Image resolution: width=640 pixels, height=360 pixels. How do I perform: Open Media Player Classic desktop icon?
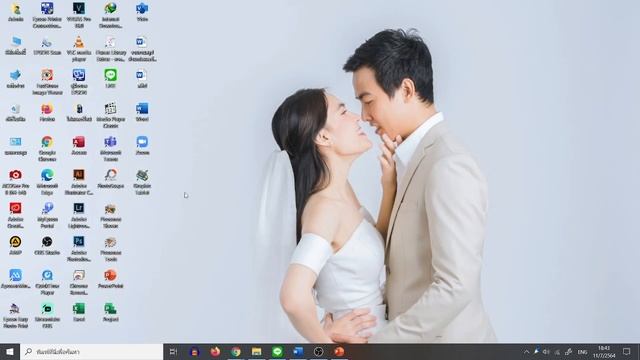pos(110,115)
